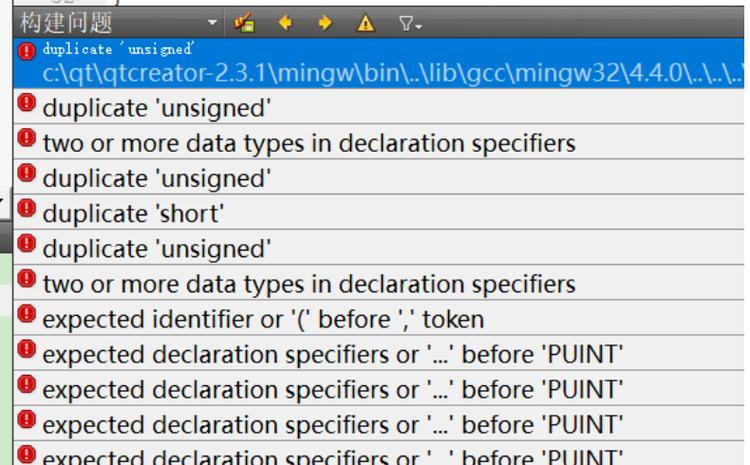Expand the 构建问题 pane selector dropdown
The image size is (750, 465).
pyautogui.click(x=212, y=22)
